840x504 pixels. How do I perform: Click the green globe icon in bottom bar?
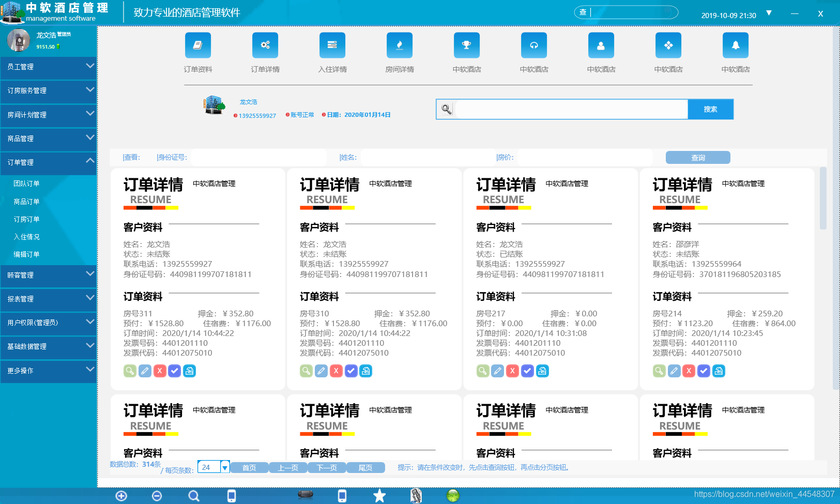point(453,496)
